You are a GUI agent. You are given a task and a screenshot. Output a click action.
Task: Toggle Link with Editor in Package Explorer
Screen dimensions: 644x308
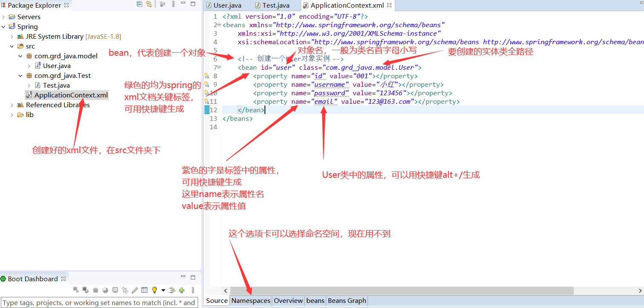(149, 4)
